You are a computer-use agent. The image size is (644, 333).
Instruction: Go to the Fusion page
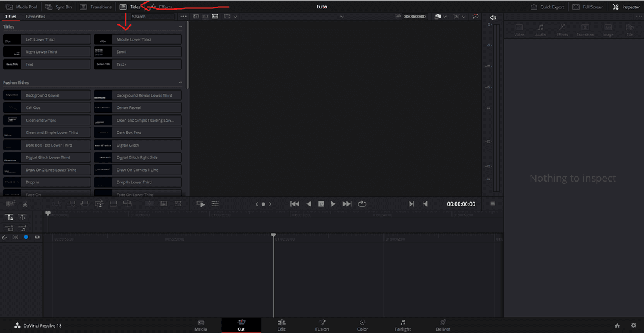pyautogui.click(x=322, y=325)
